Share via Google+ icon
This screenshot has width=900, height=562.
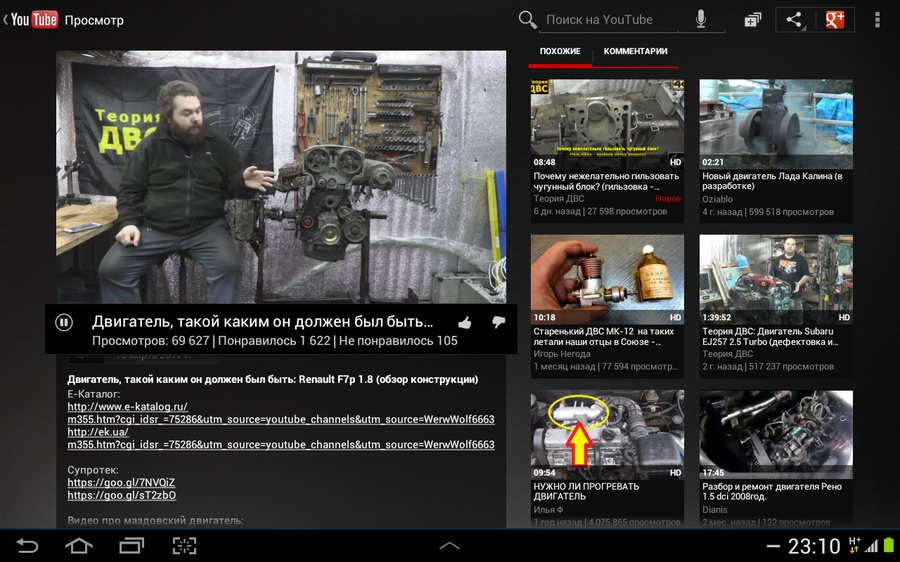click(x=835, y=20)
